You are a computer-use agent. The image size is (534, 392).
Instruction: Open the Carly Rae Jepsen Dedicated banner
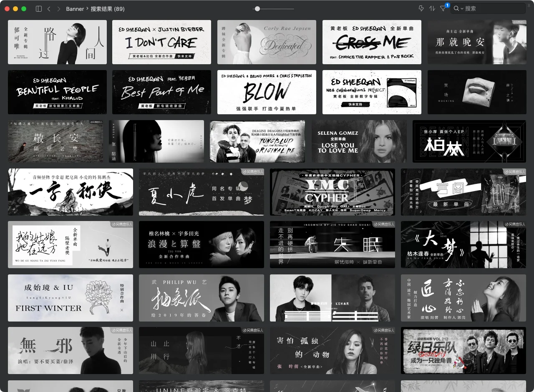coord(267,42)
